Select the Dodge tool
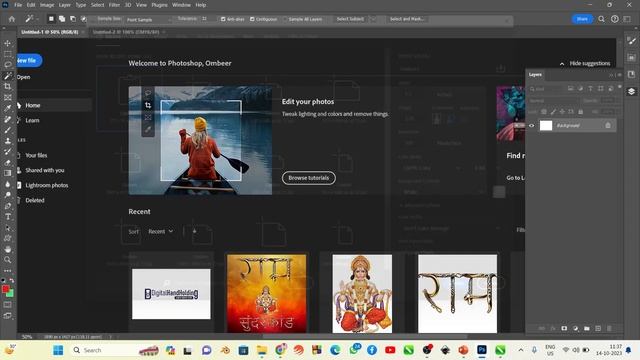The height and width of the screenshot is (360, 640). point(7,195)
